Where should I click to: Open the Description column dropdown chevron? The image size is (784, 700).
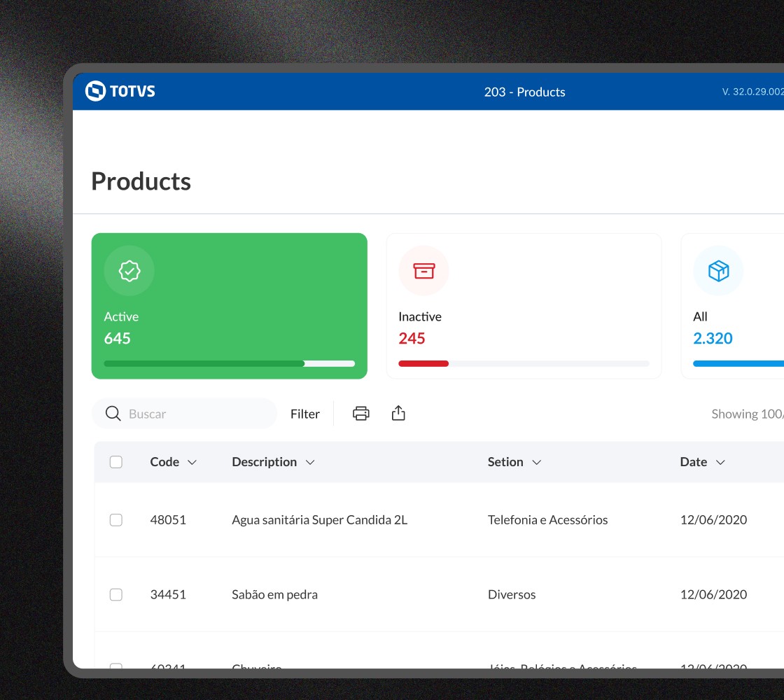(x=310, y=463)
